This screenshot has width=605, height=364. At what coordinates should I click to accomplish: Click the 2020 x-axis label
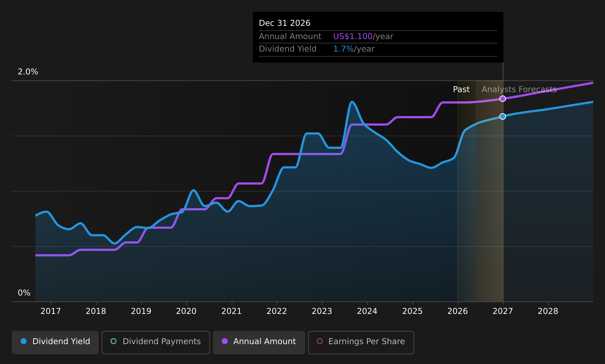pos(186,311)
